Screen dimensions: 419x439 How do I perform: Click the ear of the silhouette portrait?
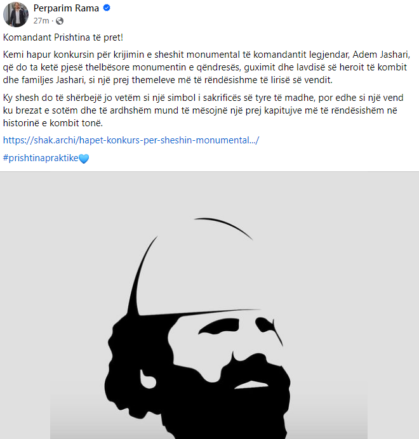[147, 379]
